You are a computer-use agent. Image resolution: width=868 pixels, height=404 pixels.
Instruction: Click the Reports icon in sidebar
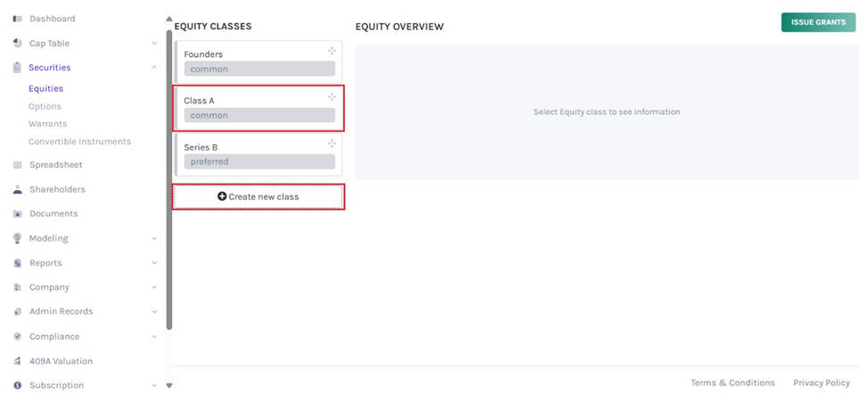pos(17,263)
